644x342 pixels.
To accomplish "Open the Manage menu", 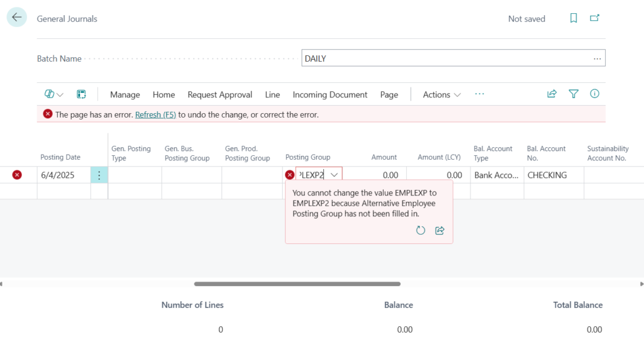I will pyautogui.click(x=125, y=94).
